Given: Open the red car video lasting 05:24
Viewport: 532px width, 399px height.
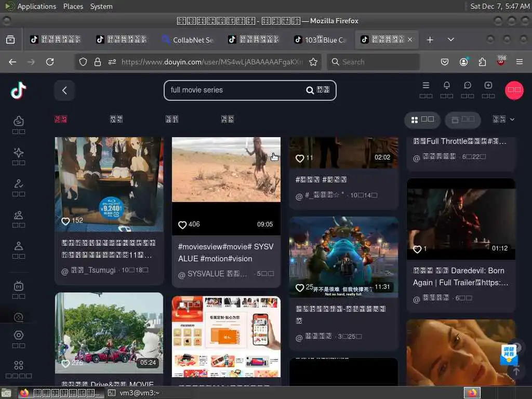Looking at the screenshot, I should (x=109, y=333).
